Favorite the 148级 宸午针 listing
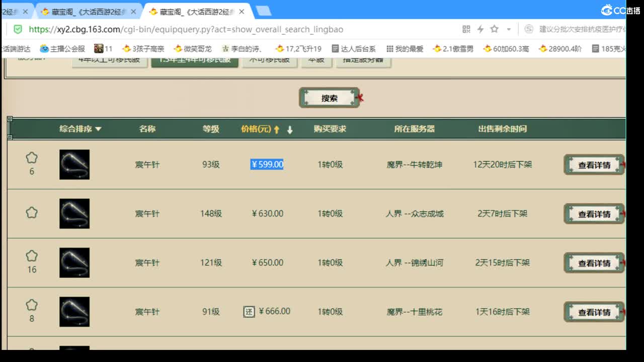 pyautogui.click(x=32, y=213)
